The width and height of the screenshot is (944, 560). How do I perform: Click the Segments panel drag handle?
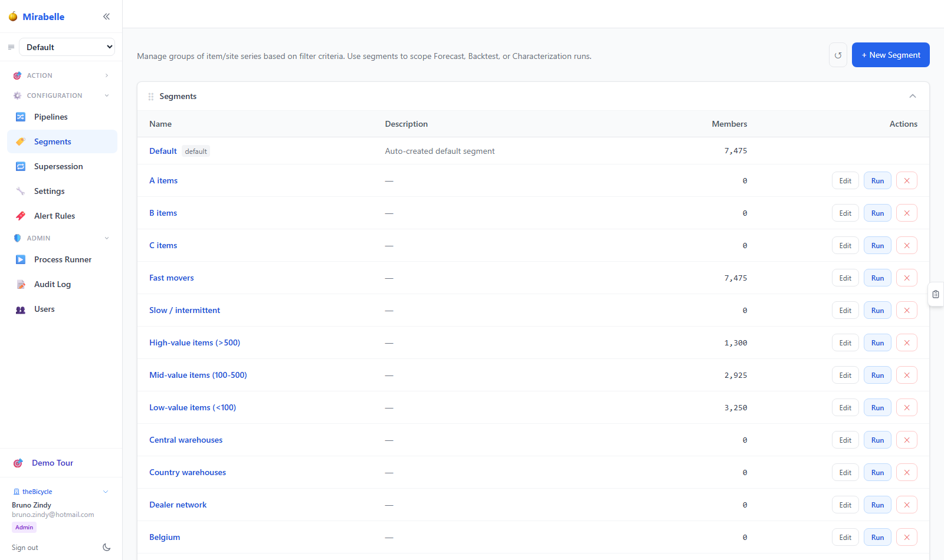point(151,97)
